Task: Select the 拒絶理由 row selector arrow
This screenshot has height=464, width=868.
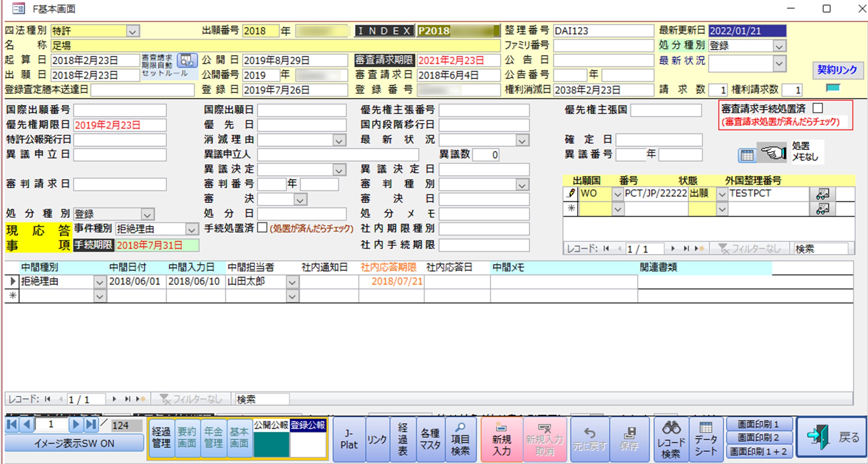Action: [x=12, y=281]
